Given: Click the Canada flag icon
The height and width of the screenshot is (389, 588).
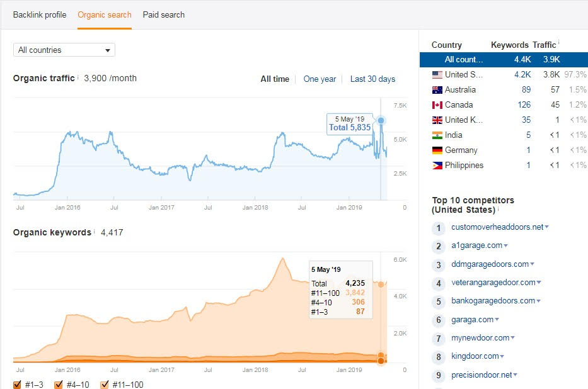Looking at the screenshot, I should pyautogui.click(x=437, y=105).
